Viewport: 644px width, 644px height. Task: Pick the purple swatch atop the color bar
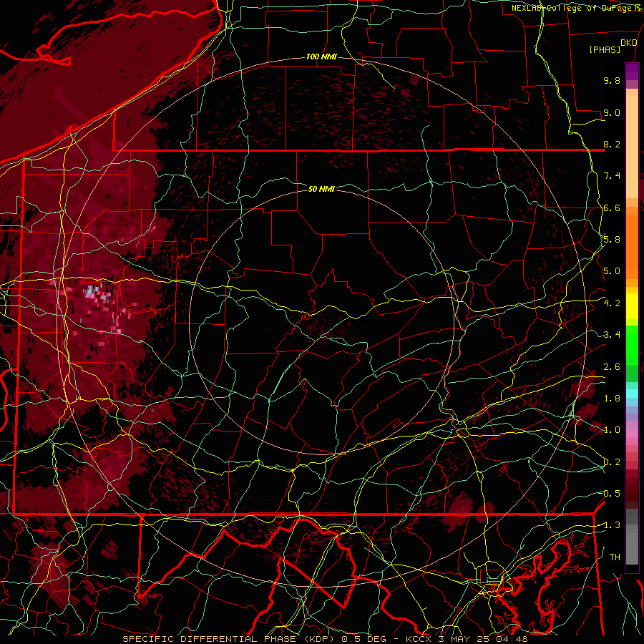632,72
